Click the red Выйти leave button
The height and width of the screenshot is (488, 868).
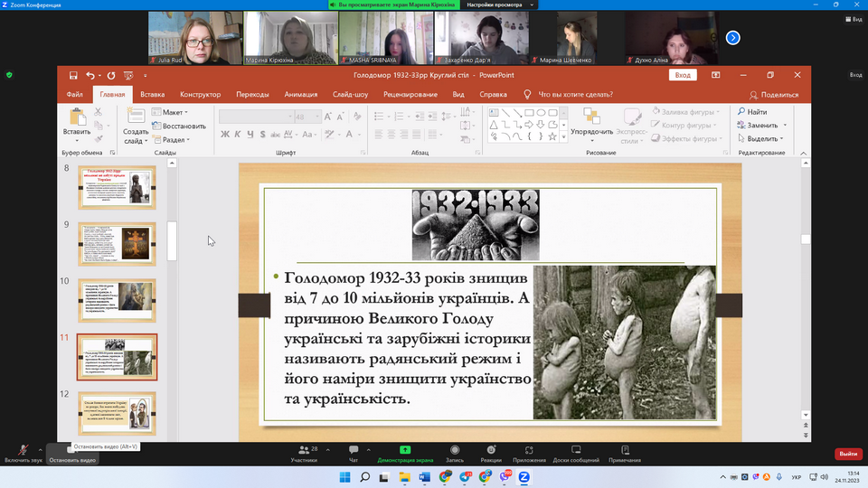pyautogui.click(x=847, y=454)
